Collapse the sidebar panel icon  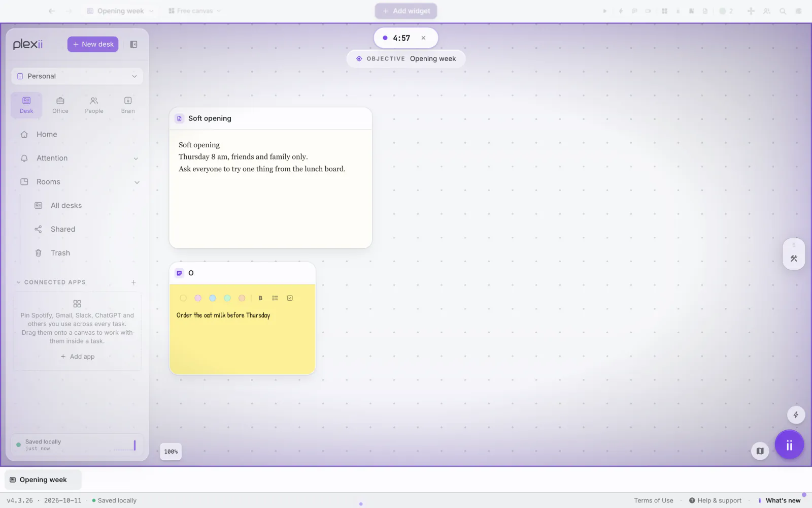pos(133,44)
